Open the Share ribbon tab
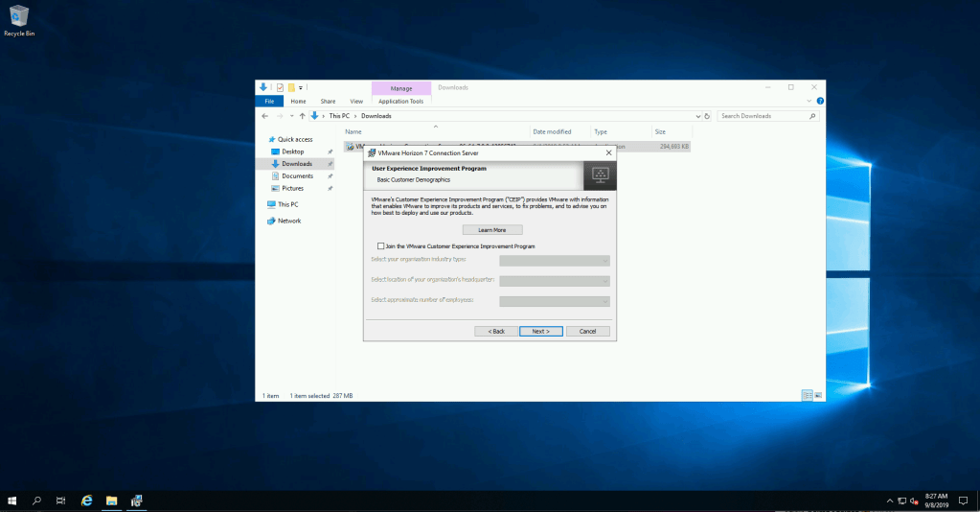Viewport: 980px width, 512px height. tap(328, 101)
